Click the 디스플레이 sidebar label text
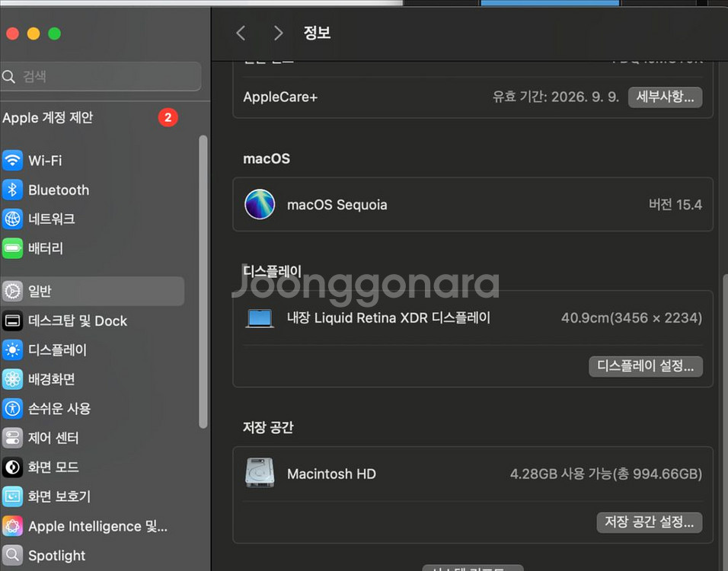728x571 pixels. 58,350
